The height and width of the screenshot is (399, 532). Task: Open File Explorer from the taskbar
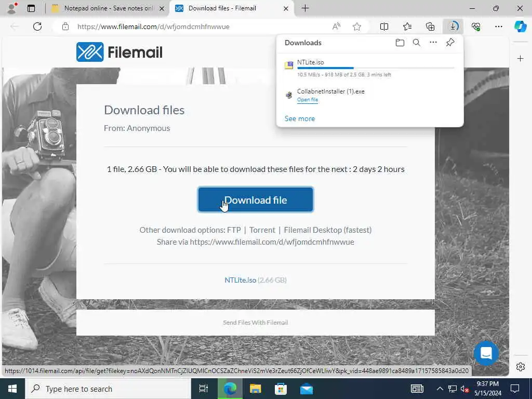(x=256, y=389)
